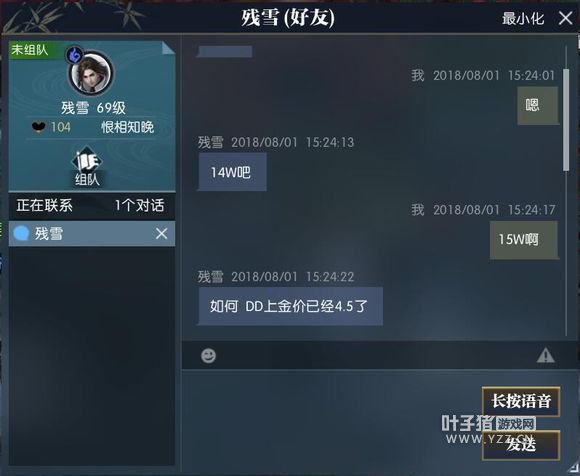This screenshot has height=476, width=580.
Task: Click the heart friendship icon next to 104
Action: pos(38,127)
